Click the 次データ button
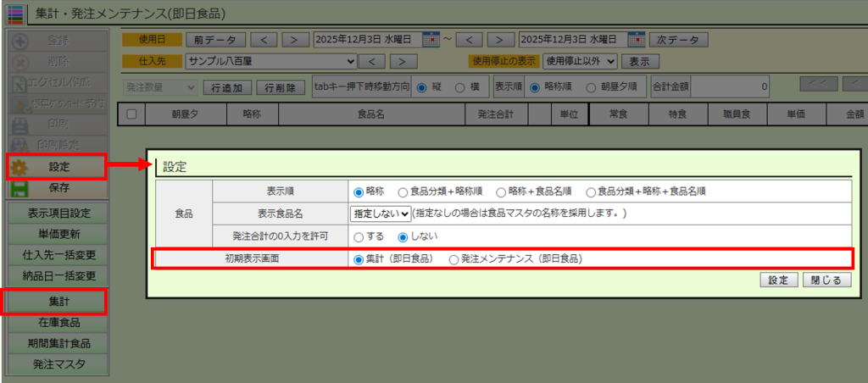The height and width of the screenshot is (383, 868). point(678,40)
